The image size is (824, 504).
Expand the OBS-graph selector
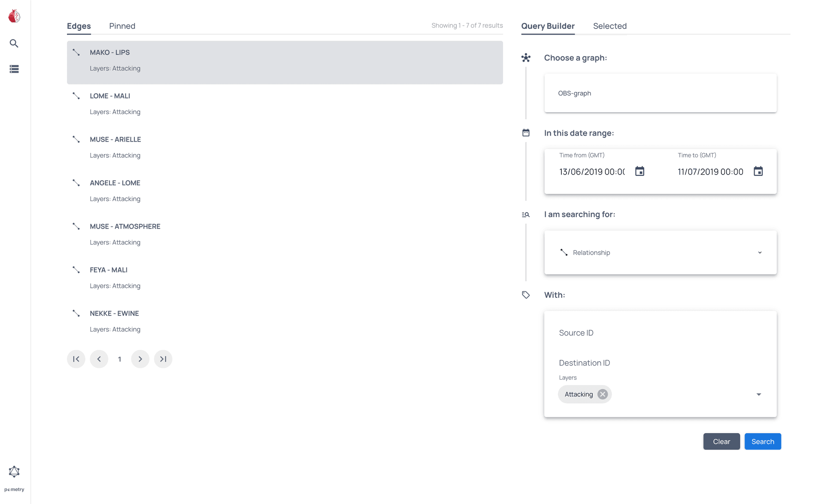660,93
